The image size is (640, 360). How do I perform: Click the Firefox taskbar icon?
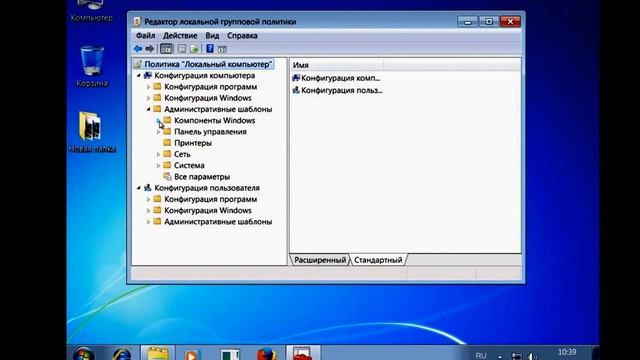click(x=266, y=354)
